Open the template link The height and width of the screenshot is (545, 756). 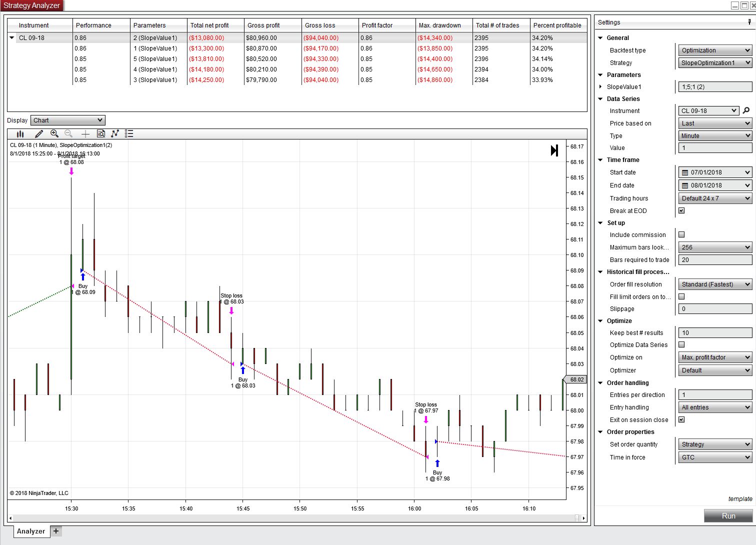point(740,499)
